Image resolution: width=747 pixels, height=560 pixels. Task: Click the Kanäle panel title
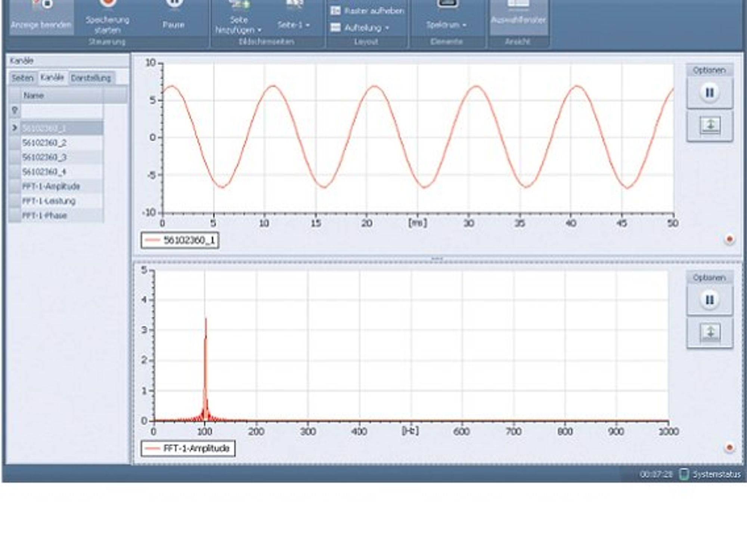[22, 60]
